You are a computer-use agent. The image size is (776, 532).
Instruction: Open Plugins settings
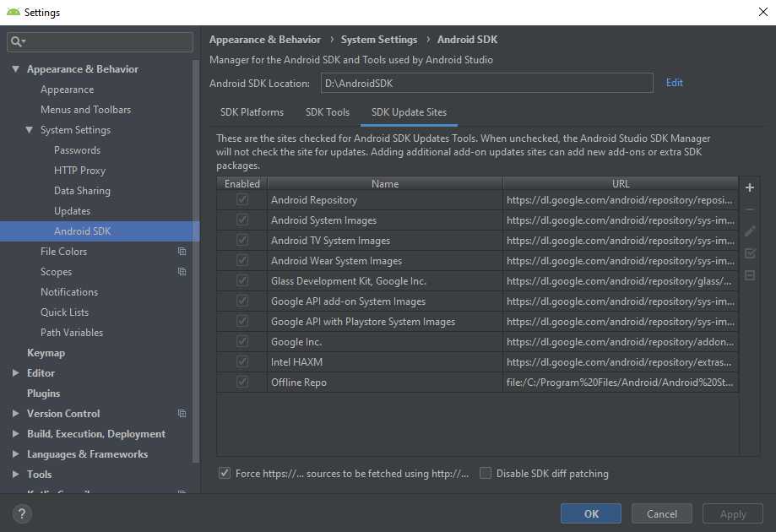(x=44, y=393)
